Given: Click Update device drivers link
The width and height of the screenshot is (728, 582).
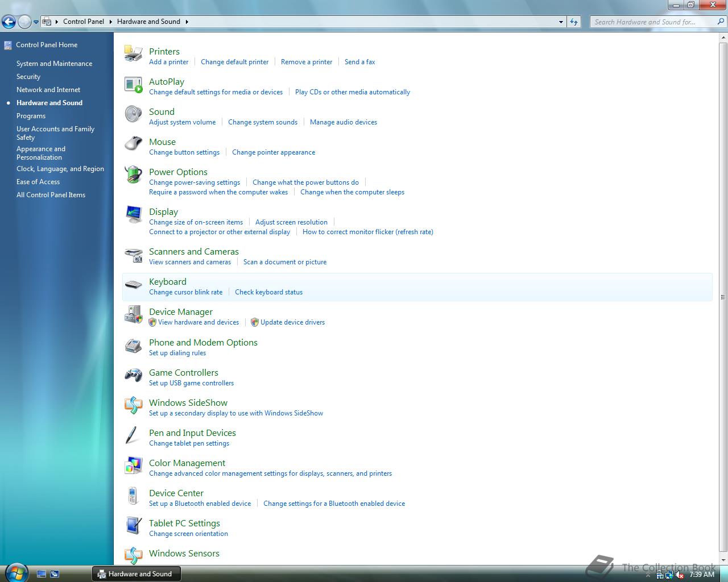Looking at the screenshot, I should (x=292, y=322).
